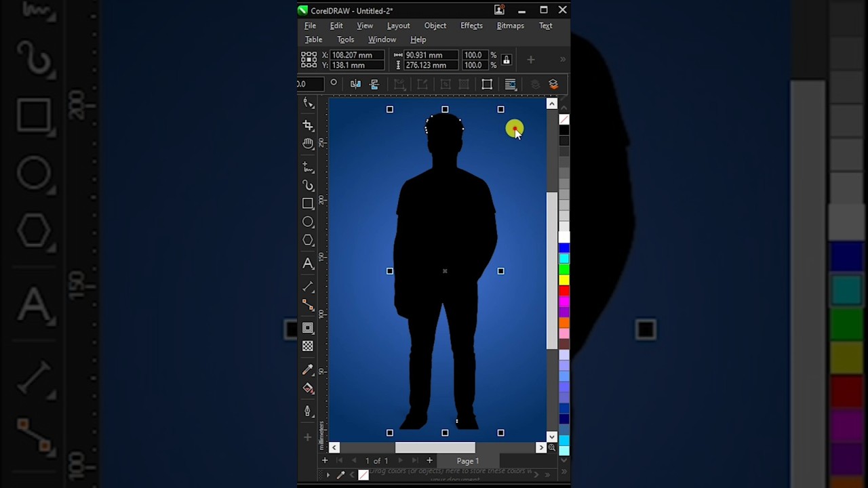Click the X position field 108.207 mm
This screenshot has width=868, height=488.
click(x=357, y=55)
